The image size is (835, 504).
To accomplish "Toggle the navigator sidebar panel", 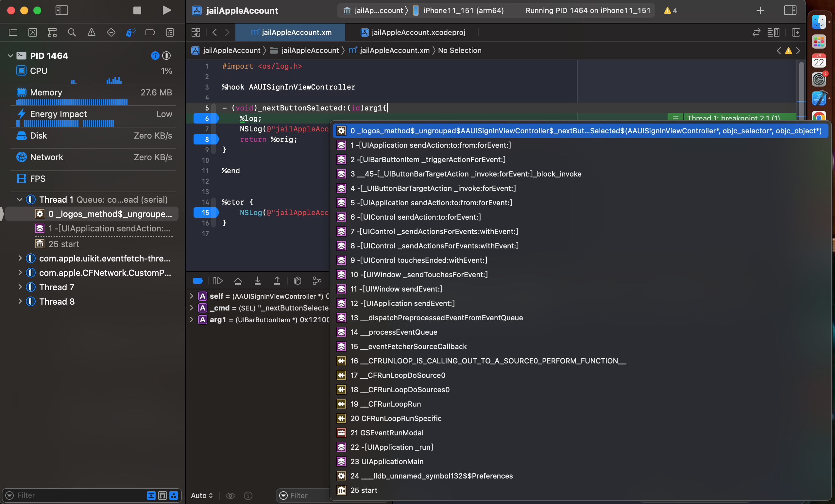I will (62, 10).
